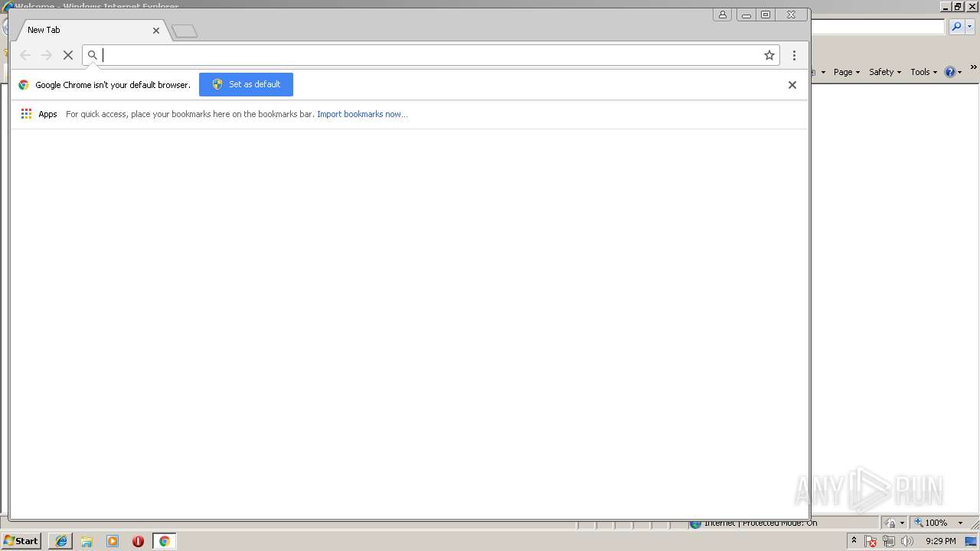Click the network tray icon

(889, 541)
